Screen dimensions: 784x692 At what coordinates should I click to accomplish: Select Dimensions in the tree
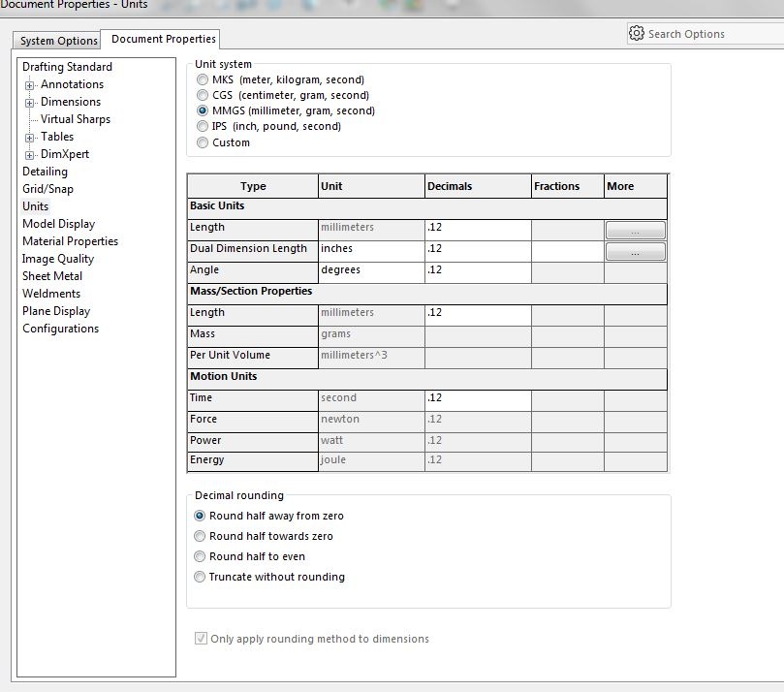[71, 102]
